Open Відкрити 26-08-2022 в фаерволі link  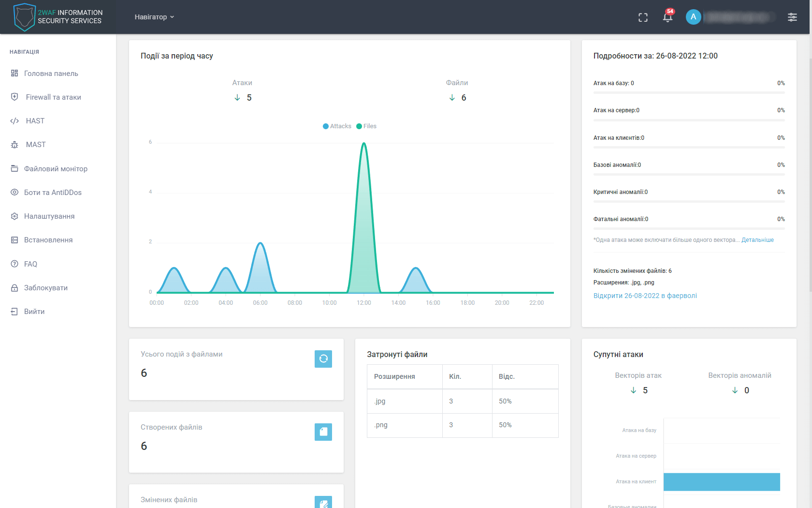click(x=645, y=295)
